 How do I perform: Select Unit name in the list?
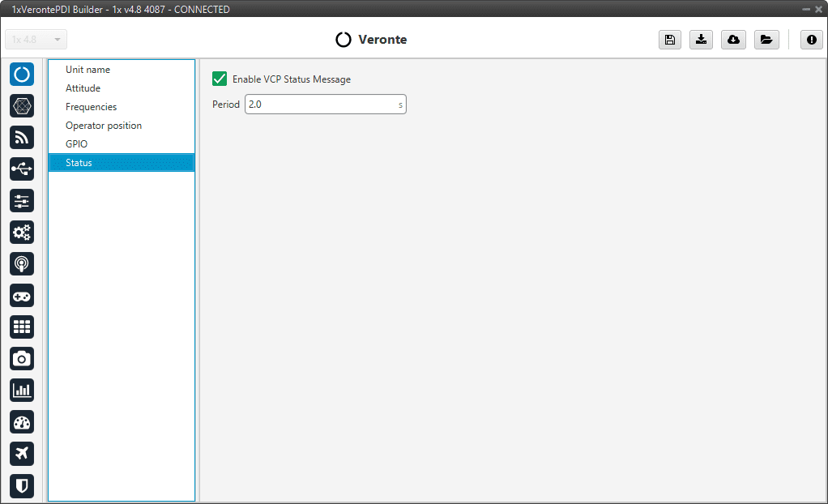pyautogui.click(x=87, y=70)
